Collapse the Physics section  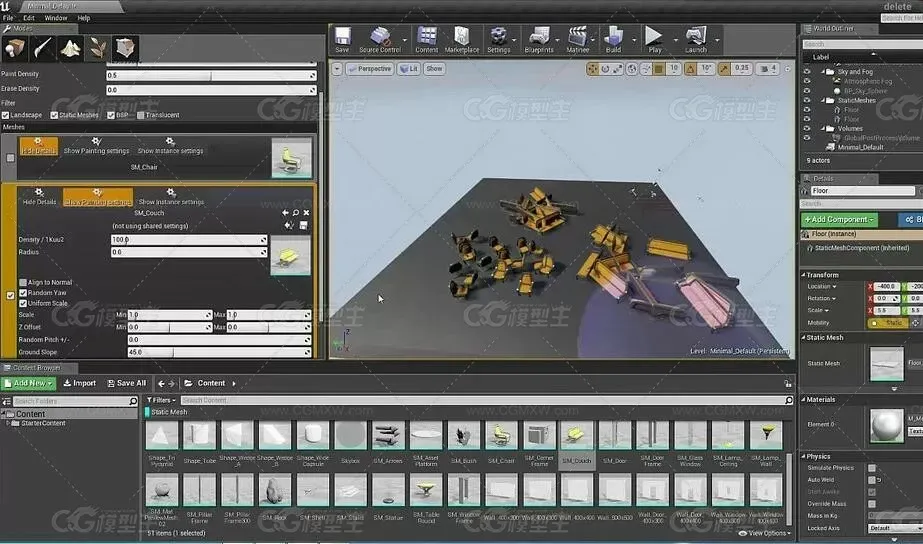coord(804,456)
